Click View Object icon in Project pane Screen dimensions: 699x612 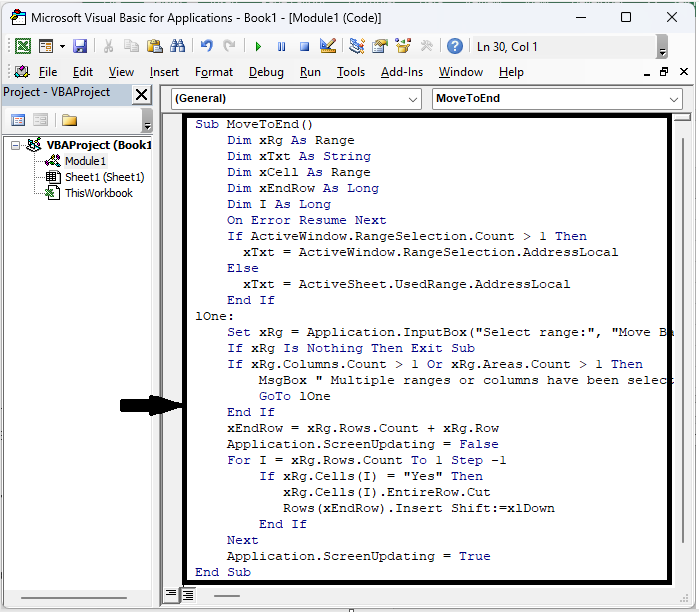(x=40, y=120)
